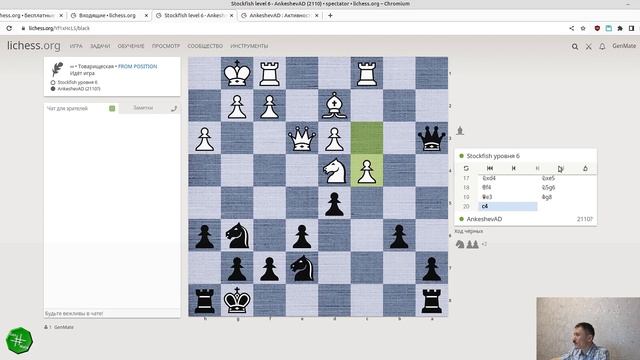This screenshot has width=640, height=360.
Task: Close the Stockfish level 6 browser tab
Action: pos(231,15)
